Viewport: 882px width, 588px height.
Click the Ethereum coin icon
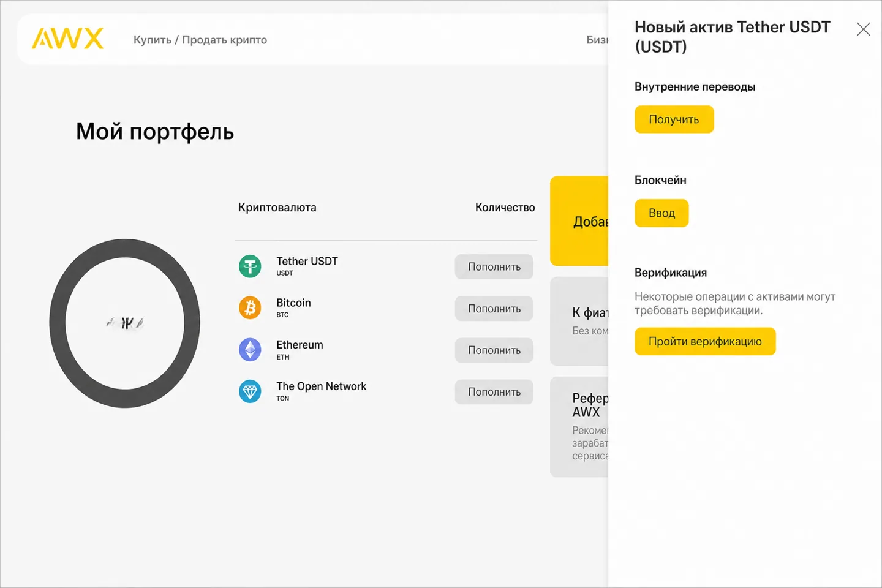250,350
